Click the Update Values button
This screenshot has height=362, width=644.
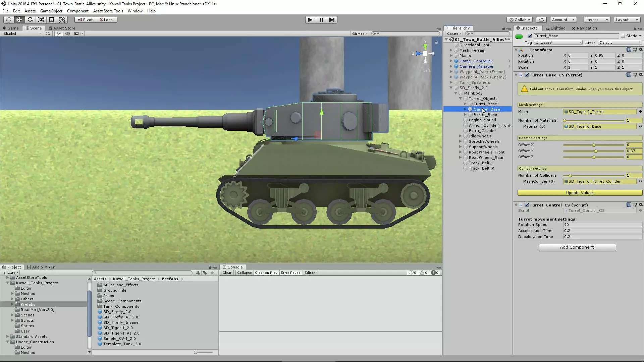(x=580, y=193)
